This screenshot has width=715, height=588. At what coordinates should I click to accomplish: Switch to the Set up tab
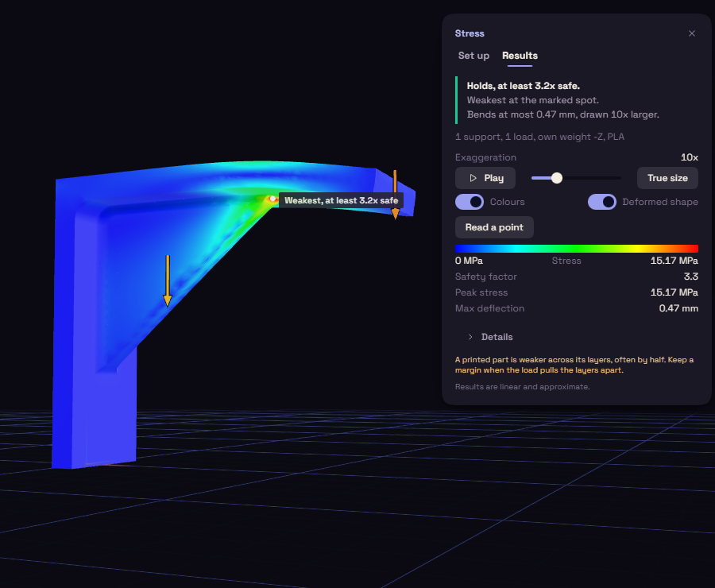pos(473,56)
